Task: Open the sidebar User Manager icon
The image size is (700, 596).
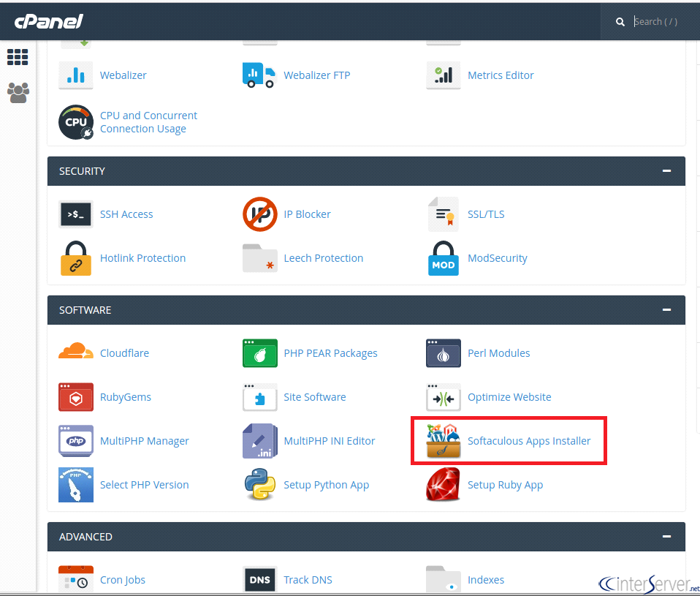Action: coord(18,92)
